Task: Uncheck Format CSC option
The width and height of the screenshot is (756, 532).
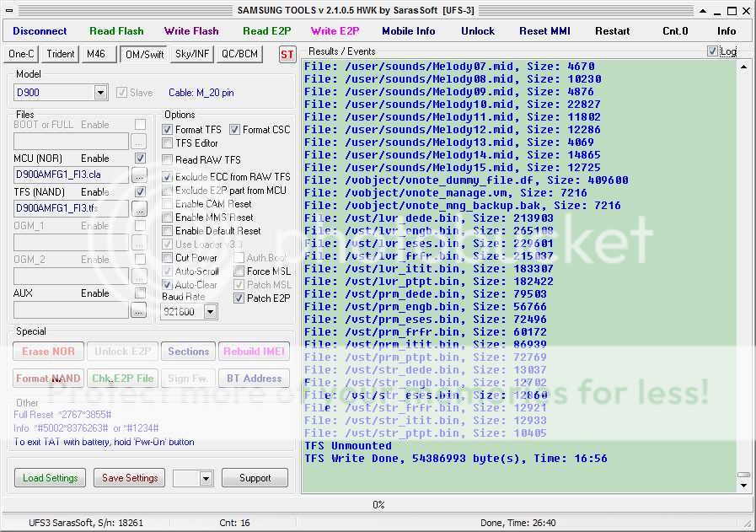Action: [x=234, y=129]
